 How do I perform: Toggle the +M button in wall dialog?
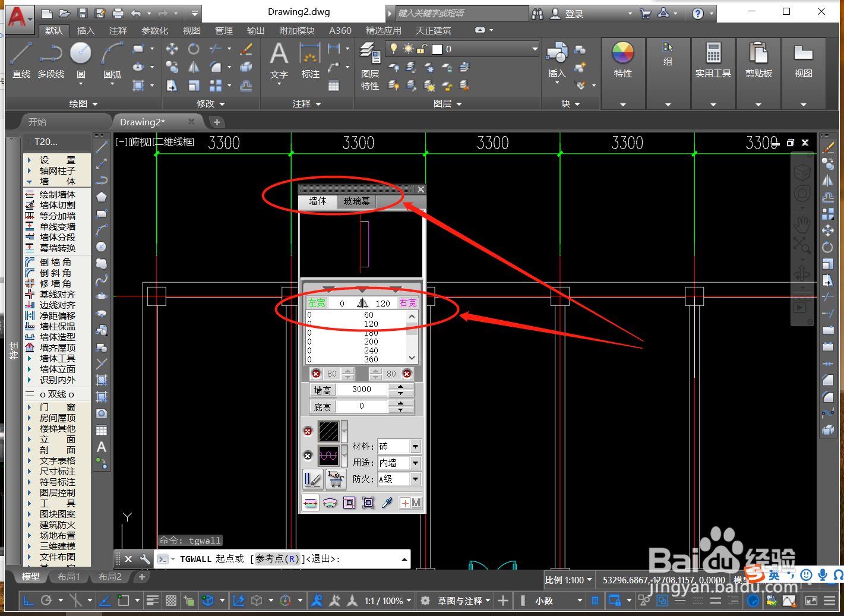410,503
